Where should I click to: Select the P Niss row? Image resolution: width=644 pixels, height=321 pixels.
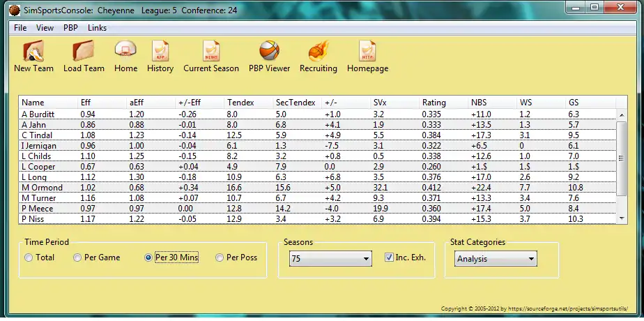click(318, 219)
